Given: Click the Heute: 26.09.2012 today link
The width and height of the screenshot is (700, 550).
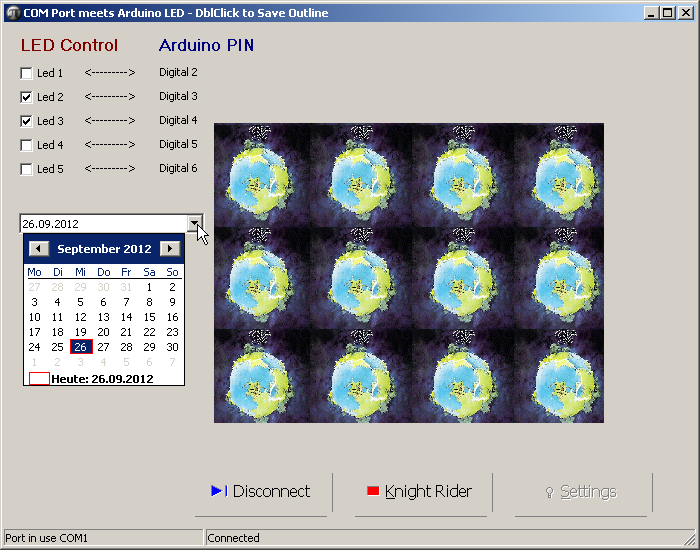Looking at the screenshot, I should tap(102, 379).
